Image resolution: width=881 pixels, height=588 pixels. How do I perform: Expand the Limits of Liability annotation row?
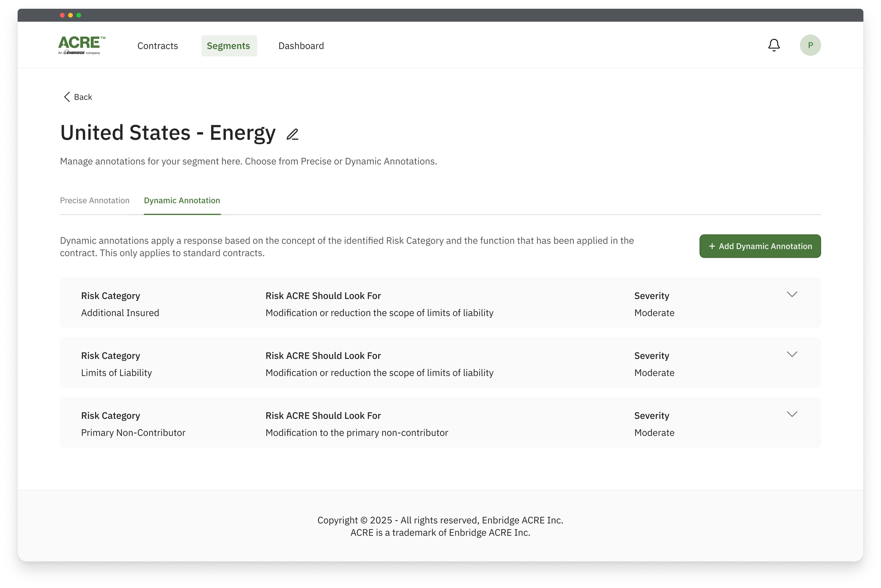(x=792, y=354)
